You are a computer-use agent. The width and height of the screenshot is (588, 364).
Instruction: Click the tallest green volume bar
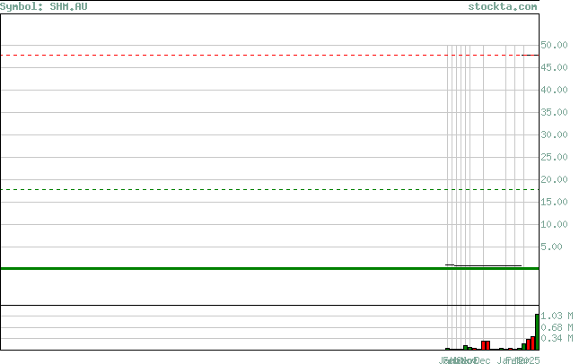(537, 332)
